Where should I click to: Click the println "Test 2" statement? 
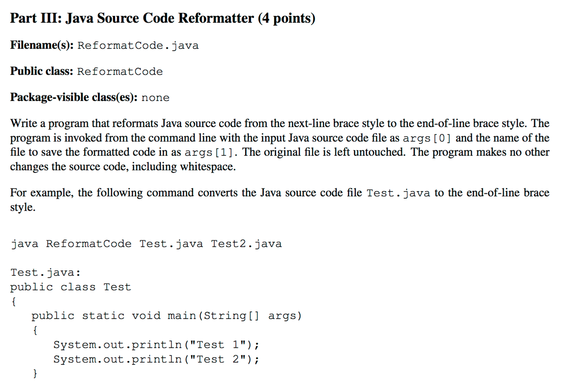pos(156,359)
